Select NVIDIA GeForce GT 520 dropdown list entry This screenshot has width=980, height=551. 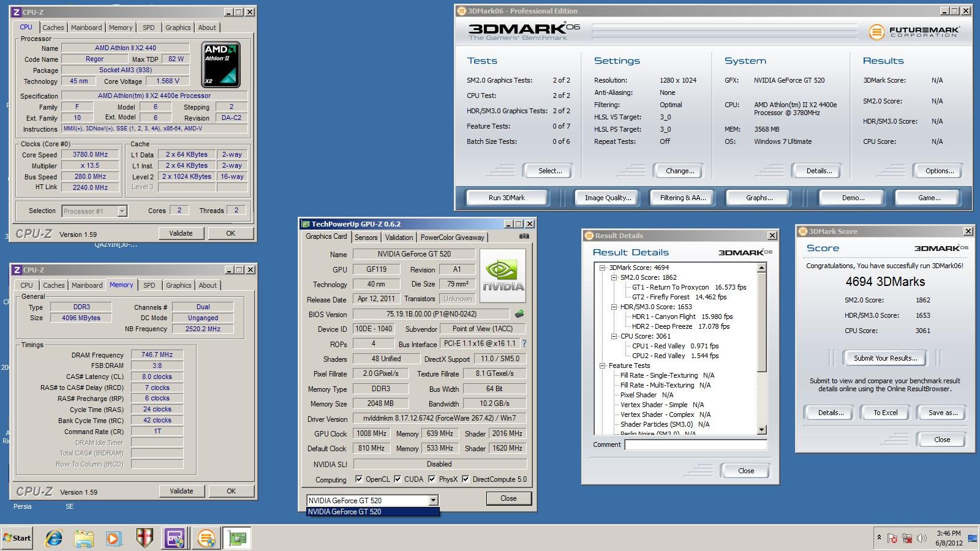[x=372, y=512]
